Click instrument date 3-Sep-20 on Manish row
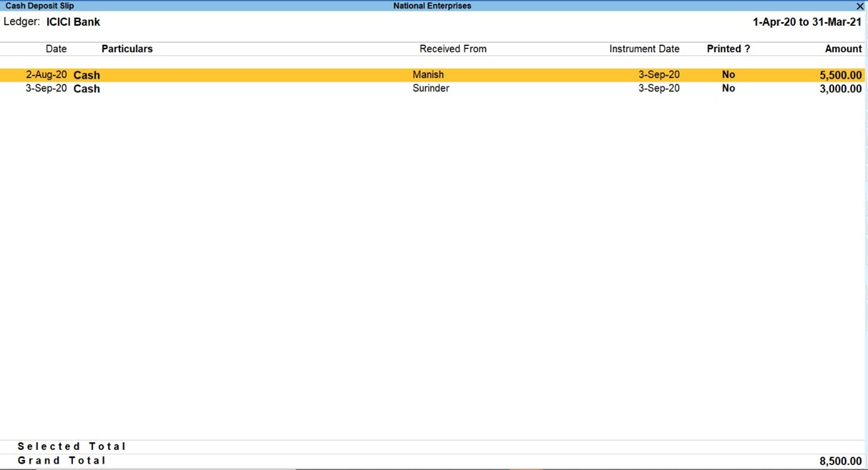This screenshot has width=868, height=470. coord(659,74)
